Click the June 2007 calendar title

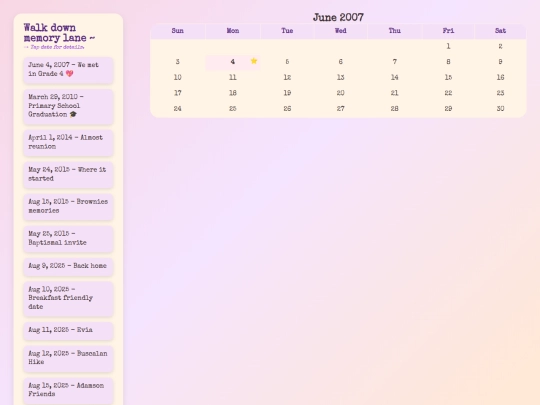pyautogui.click(x=338, y=17)
